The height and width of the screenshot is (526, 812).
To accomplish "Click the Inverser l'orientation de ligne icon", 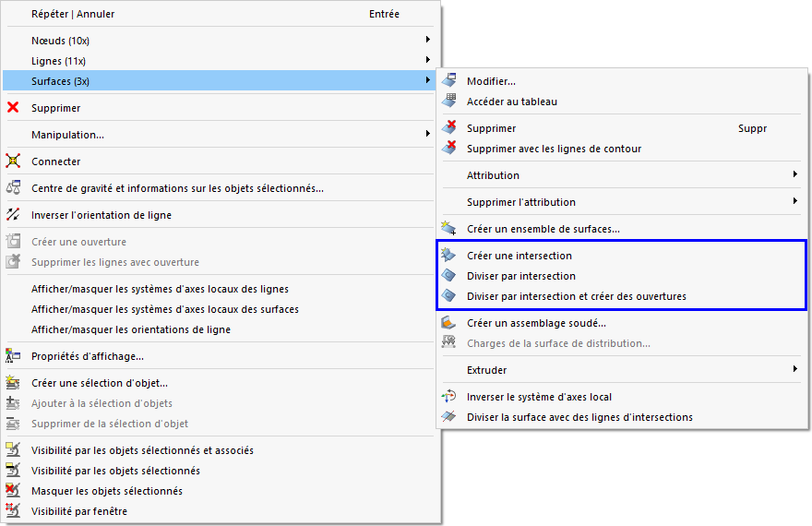I will pos(13,215).
